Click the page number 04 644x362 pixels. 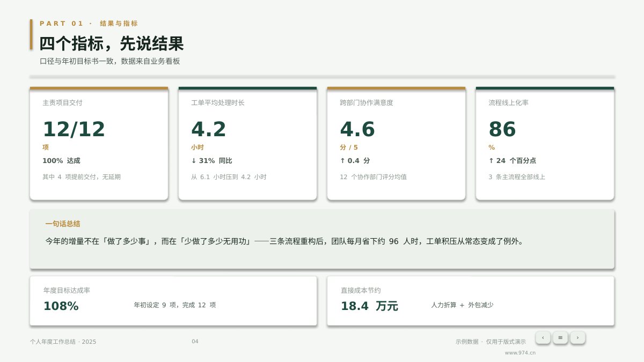pyautogui.click(x=195, y=342)
